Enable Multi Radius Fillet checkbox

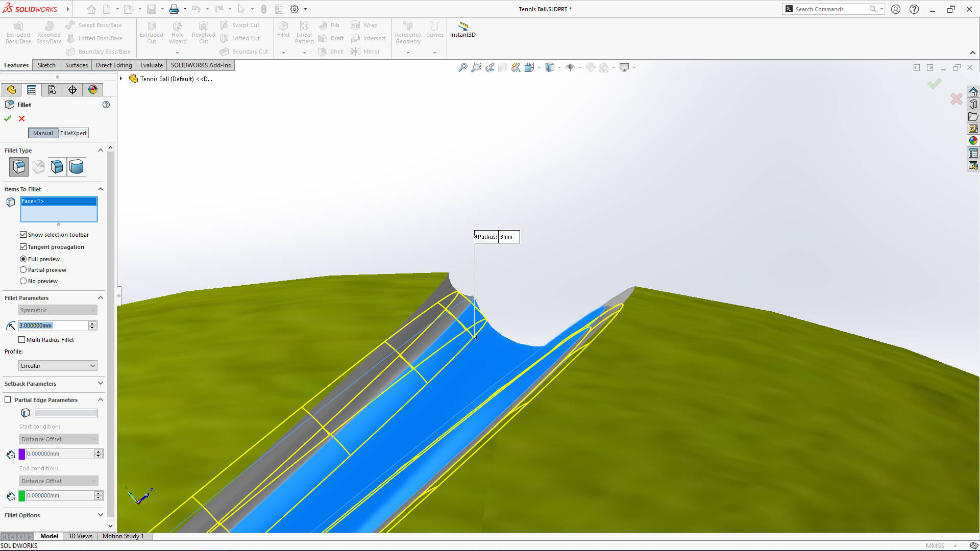22,340
